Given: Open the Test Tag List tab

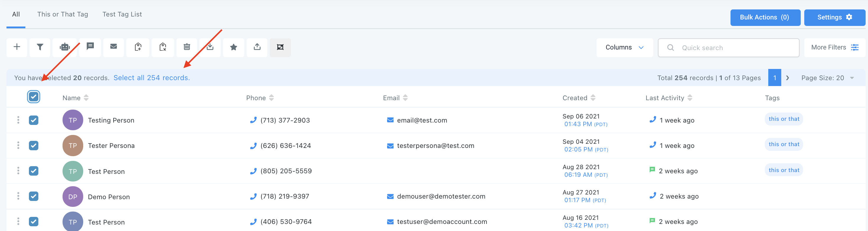Looking at the screenshot, I should tap(122, 14).
